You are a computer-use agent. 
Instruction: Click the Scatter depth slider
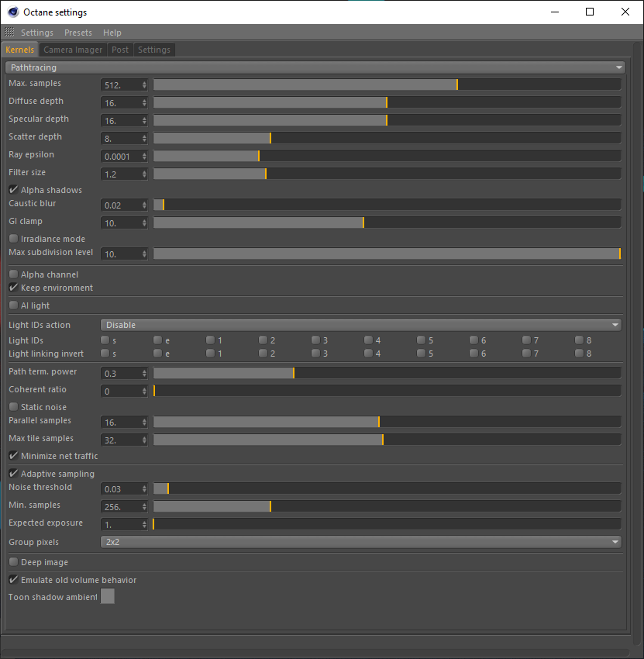pyautogui.click(x=387, y=138)
